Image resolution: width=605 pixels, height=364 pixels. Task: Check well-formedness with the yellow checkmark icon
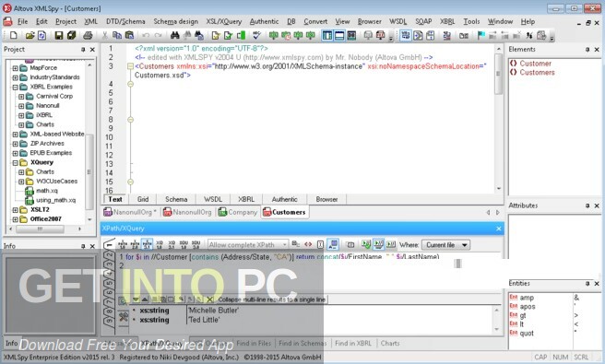click(x=216, y=35)
